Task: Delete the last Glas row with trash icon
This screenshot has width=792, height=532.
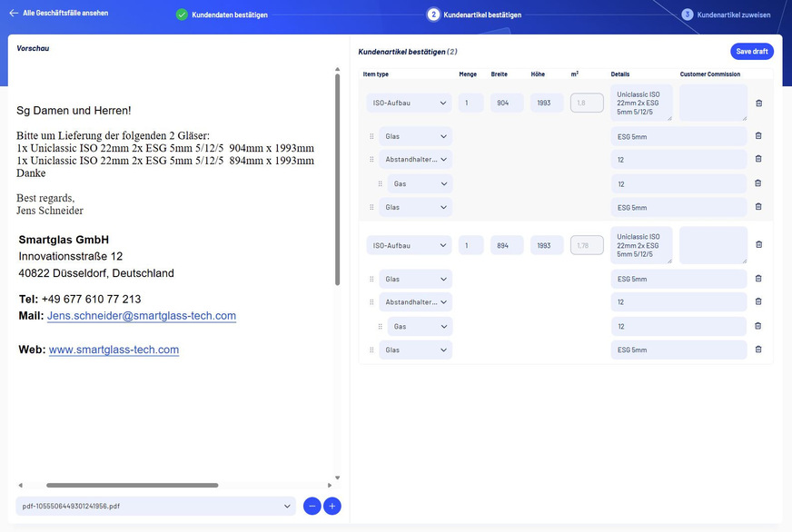Action: pos(758,350)
